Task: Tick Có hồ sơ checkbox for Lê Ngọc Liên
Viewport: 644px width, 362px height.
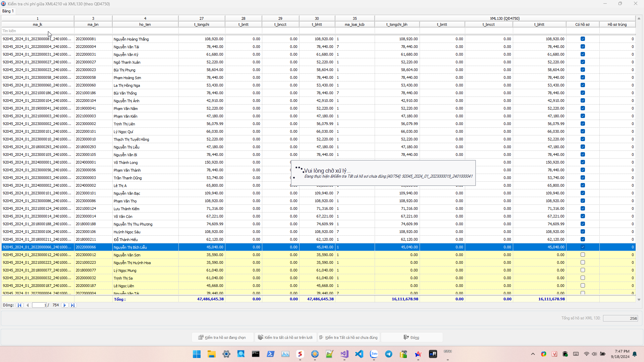Action: pos(583,286)
